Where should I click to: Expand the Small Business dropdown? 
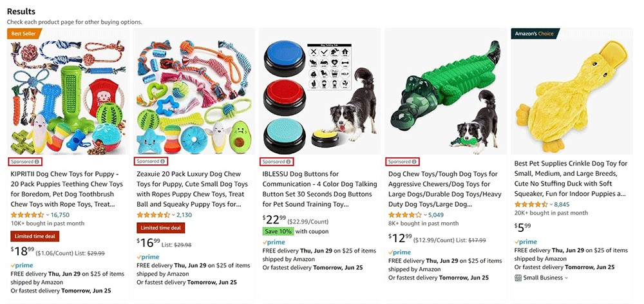point(567,278)
